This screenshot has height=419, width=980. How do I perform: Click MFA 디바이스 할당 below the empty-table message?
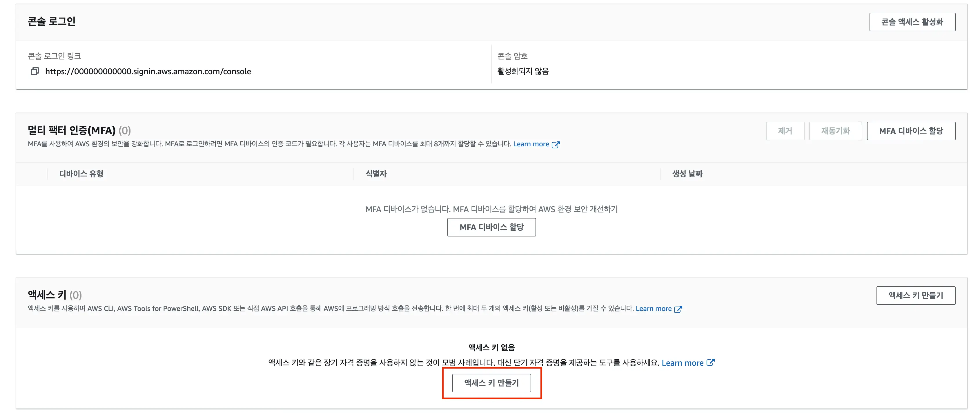pyautogui.click(x=491, y=227)
